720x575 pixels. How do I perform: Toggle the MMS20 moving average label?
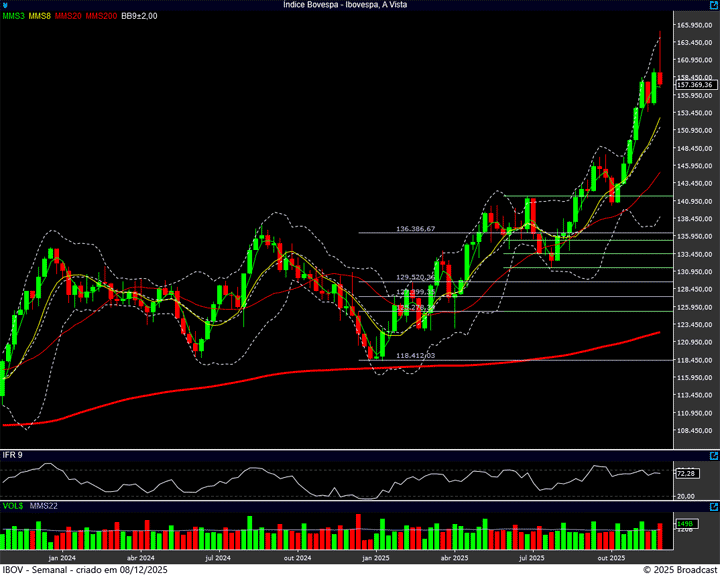69,16
